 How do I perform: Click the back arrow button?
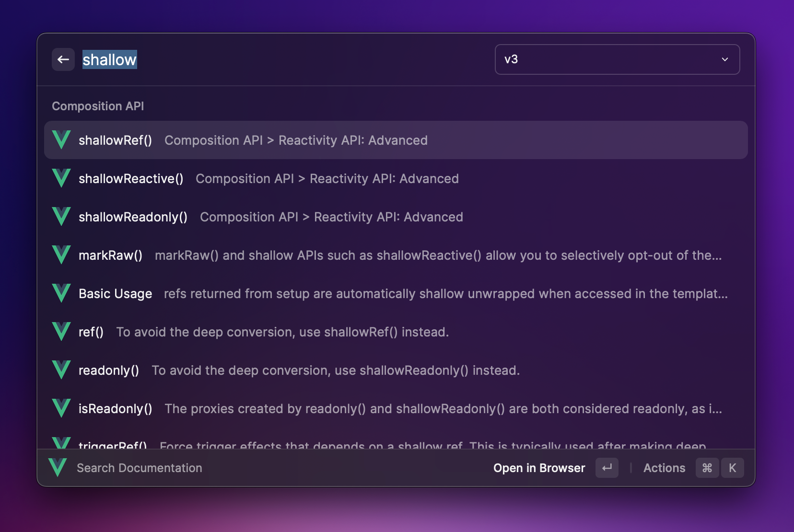tap(63, 59)
